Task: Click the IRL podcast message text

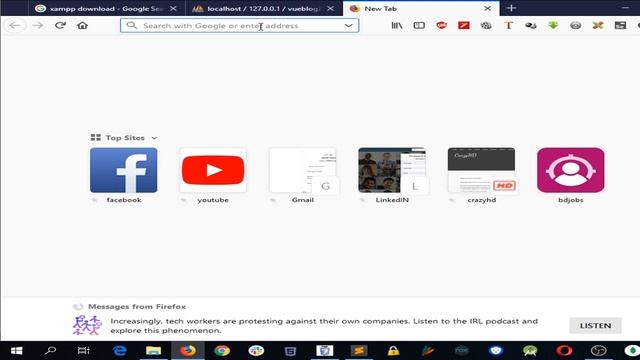Action: pos(324,326)
